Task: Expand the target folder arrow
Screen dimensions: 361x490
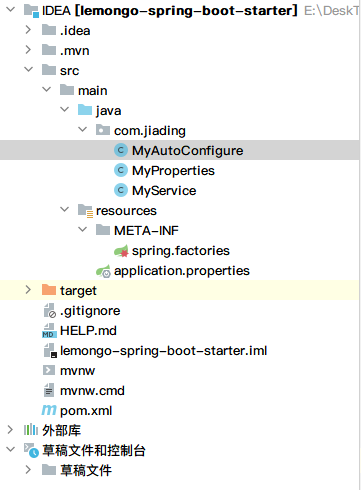Action: coord(28,290)
